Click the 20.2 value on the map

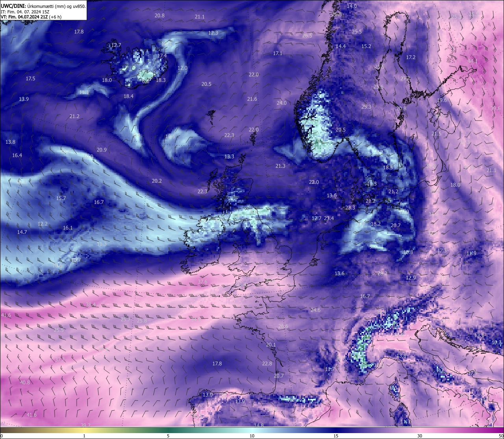(x=157, y=181)
